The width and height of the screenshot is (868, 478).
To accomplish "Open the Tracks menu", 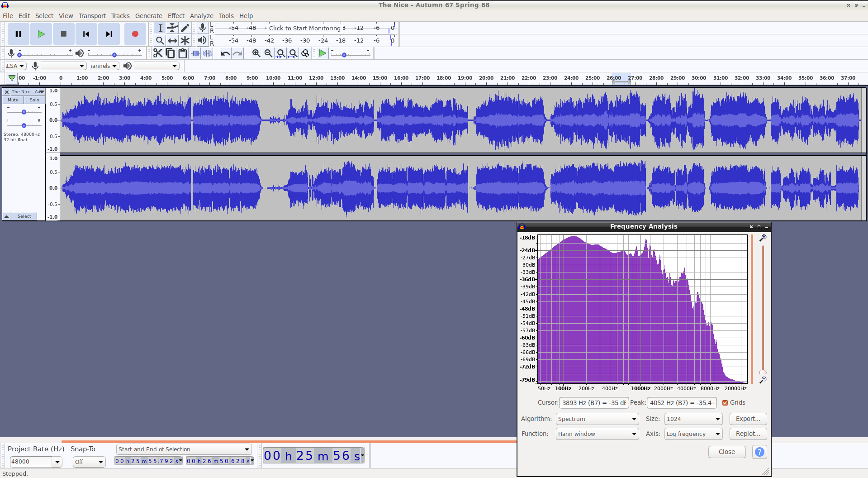I will click(120, 16).
